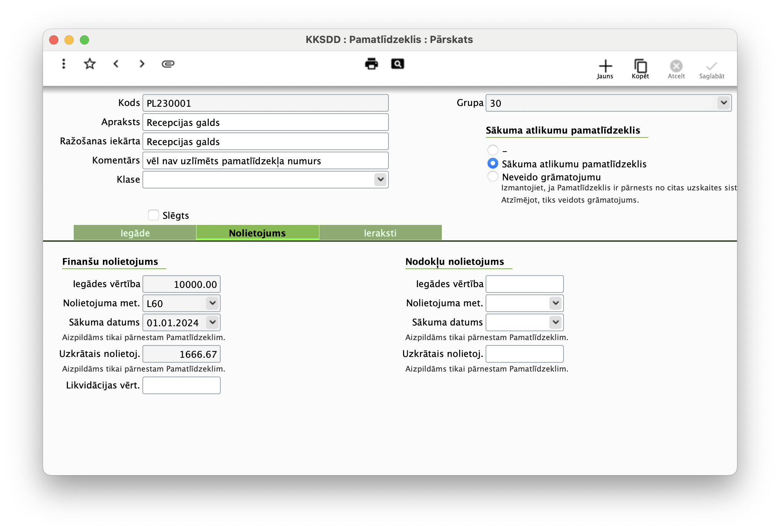The image size is (780, 532).
Task: Click the Likvidācijas vērt. input field
Action: click(x=182, y=385)
